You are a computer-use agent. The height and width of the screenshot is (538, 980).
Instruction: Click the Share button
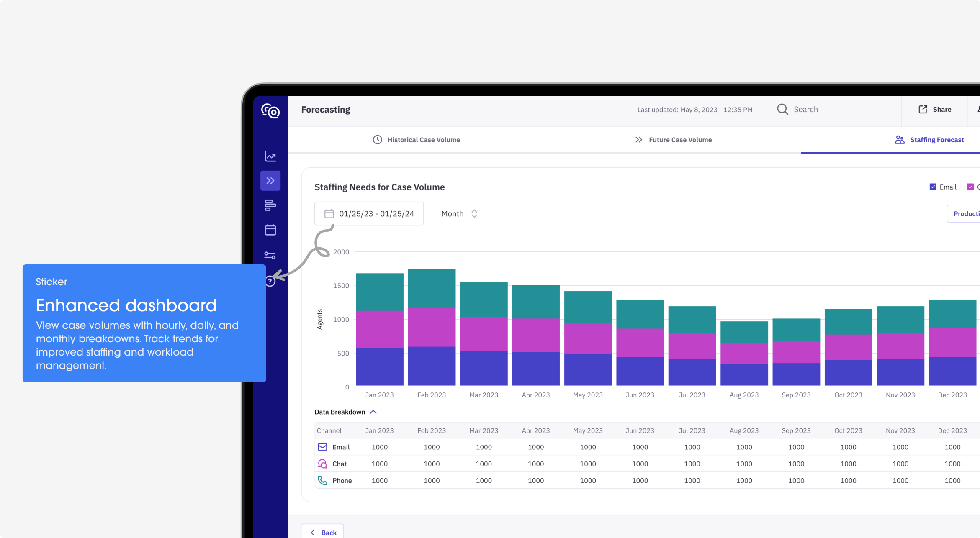click(935, 110)
